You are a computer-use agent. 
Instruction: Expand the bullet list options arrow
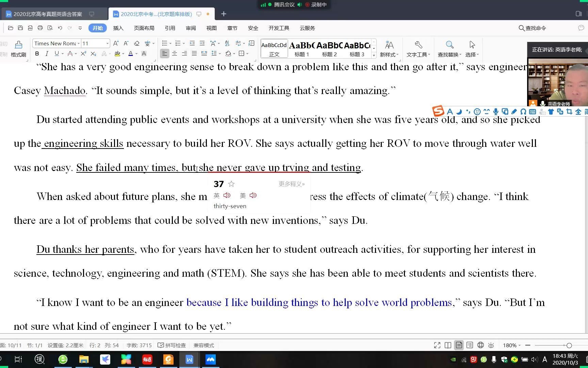pos(170,44)
